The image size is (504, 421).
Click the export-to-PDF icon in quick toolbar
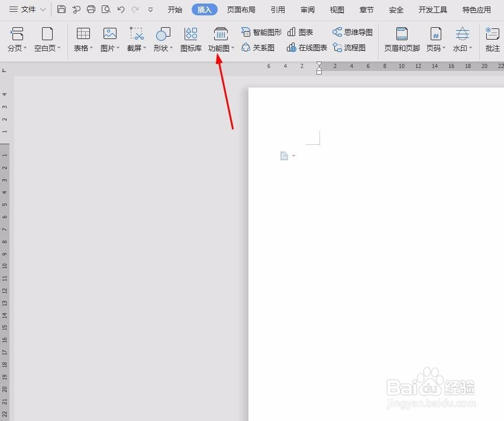pos(76,9)
